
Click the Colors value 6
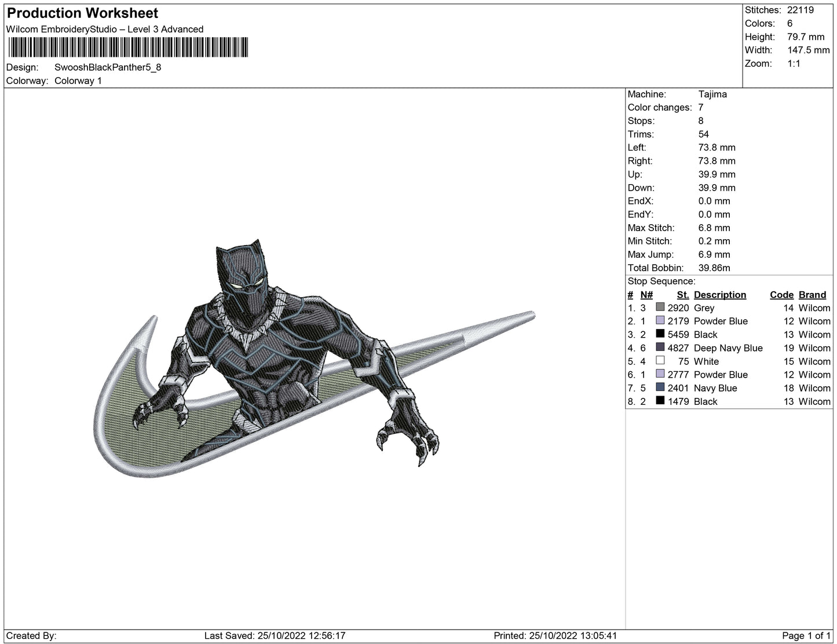(x=790, y=23)
